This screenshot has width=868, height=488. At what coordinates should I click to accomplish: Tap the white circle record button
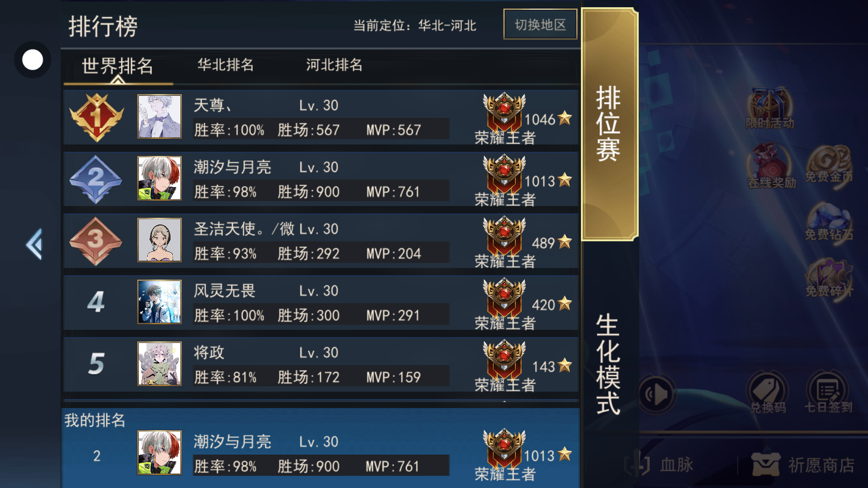click(x=33, y=60)
